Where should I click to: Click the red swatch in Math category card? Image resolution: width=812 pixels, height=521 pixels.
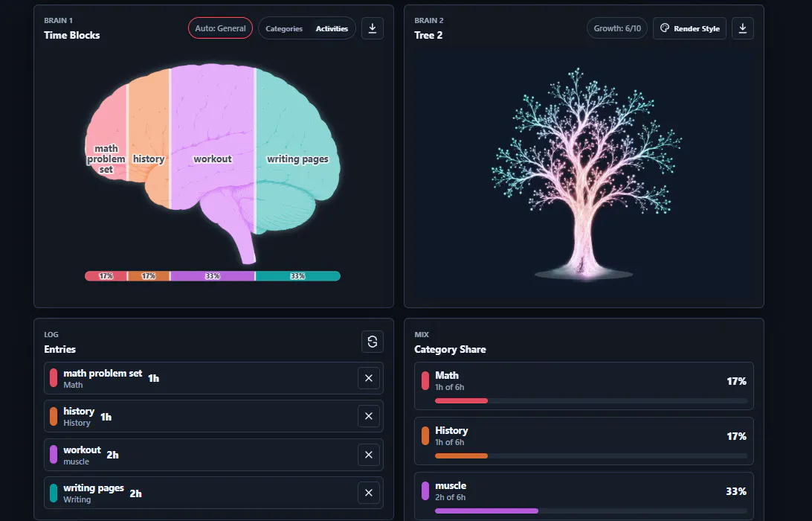(425, 381)
